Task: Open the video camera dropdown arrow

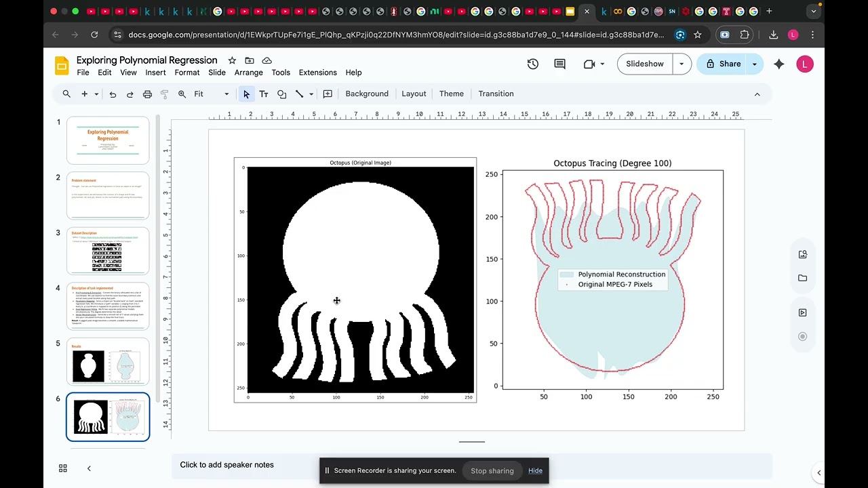Action: click(x=602, y=64)
